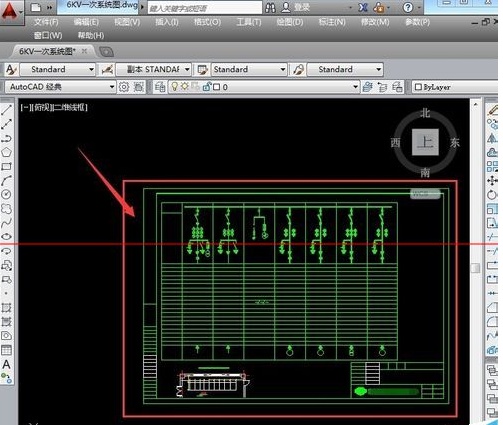Screen dimensions: 503x425
Task: Select the Circle draw tool
Action: 6,194
